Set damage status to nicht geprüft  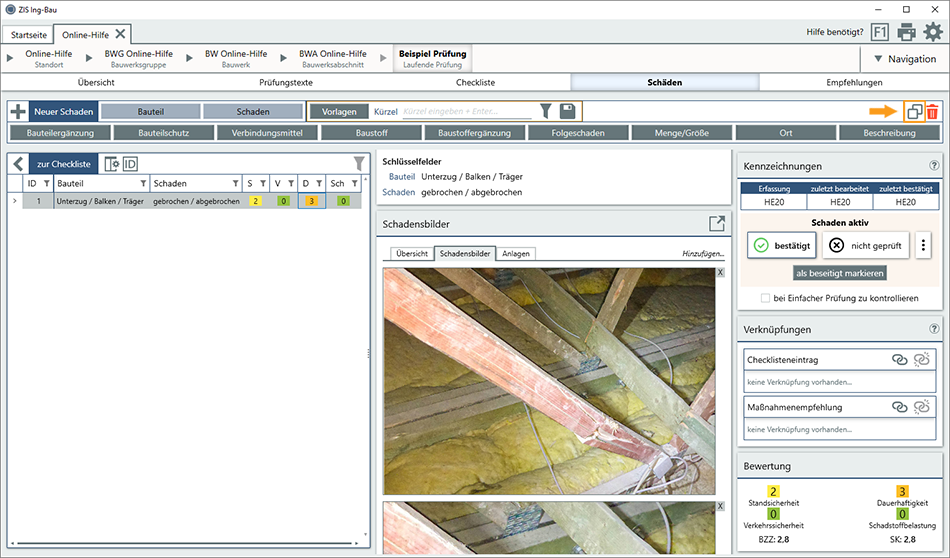866,245
